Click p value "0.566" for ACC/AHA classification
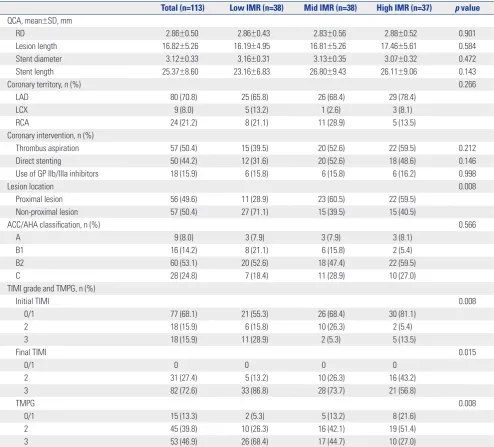494x447 pixels. click(x=467, y=225)
